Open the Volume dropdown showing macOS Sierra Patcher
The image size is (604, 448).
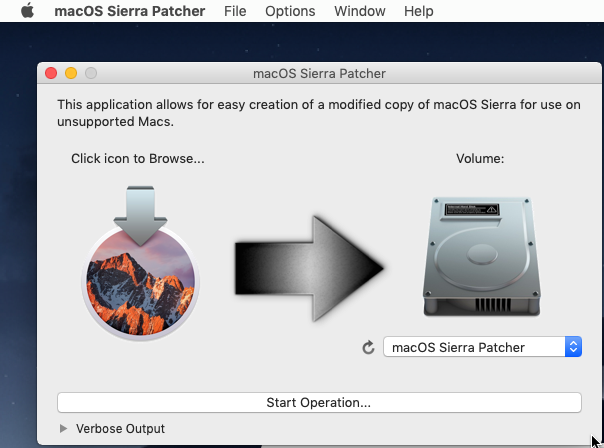[x=482, y=347]
